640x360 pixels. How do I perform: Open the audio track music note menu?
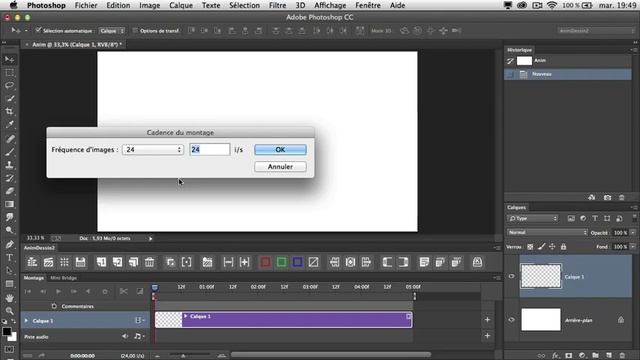[138, 336]
